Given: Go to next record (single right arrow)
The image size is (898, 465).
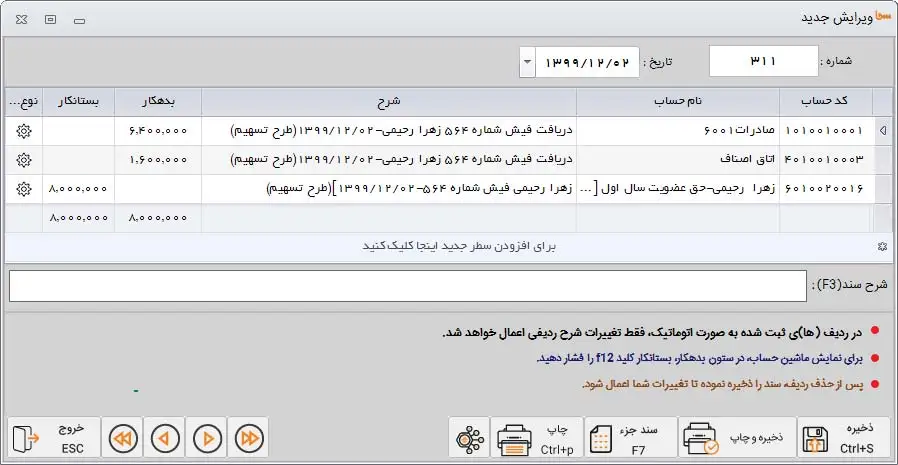Looking at the screenshot, I should pos(206,438).
